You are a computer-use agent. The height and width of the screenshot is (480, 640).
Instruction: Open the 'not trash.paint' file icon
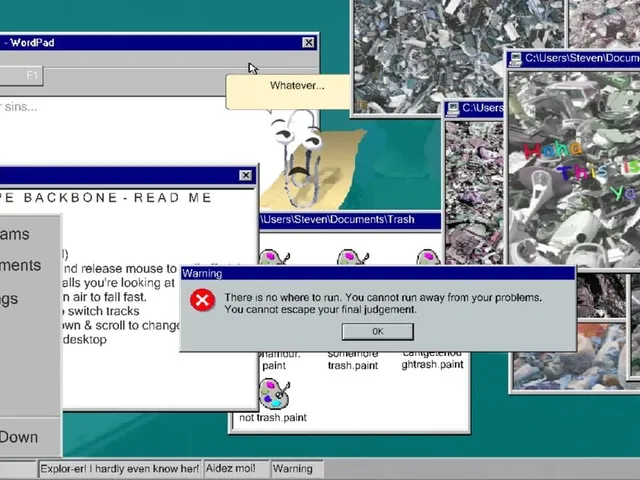(x=274, y=394)
